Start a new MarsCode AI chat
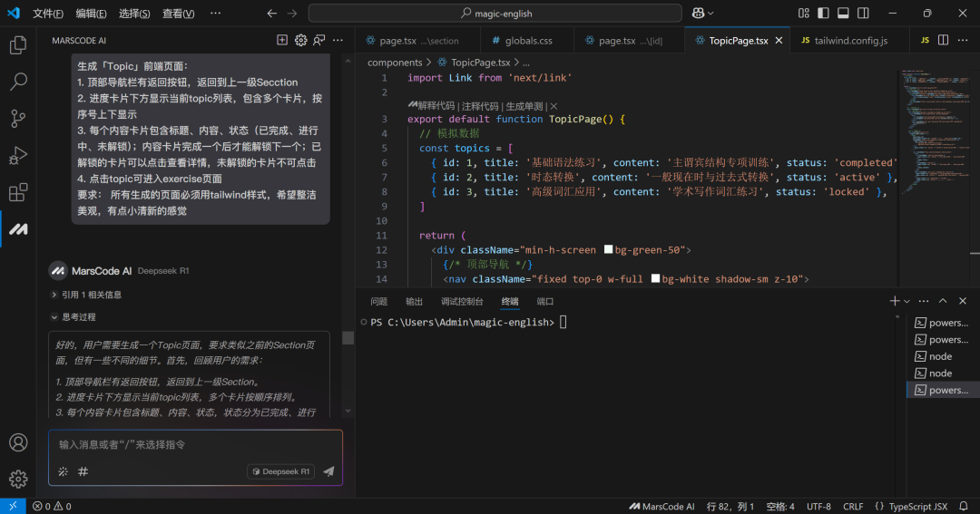The width and height of the screenshot is (980, 514). click(x=282, y=40)
